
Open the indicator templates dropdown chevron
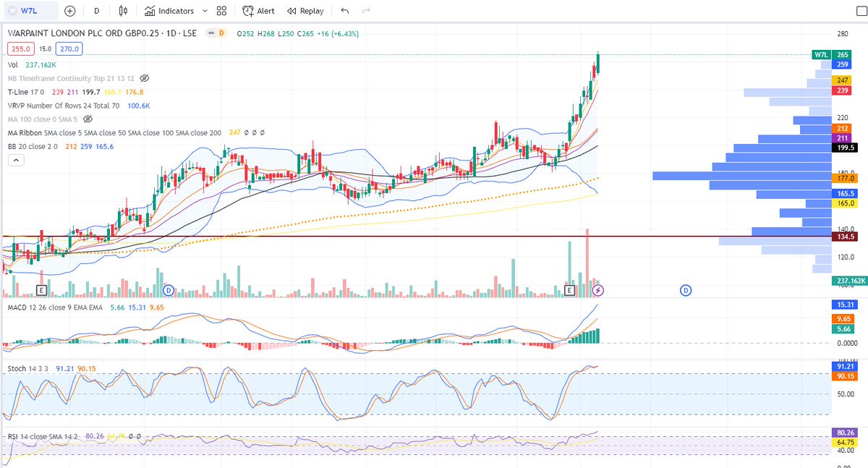tap(205, 11)
